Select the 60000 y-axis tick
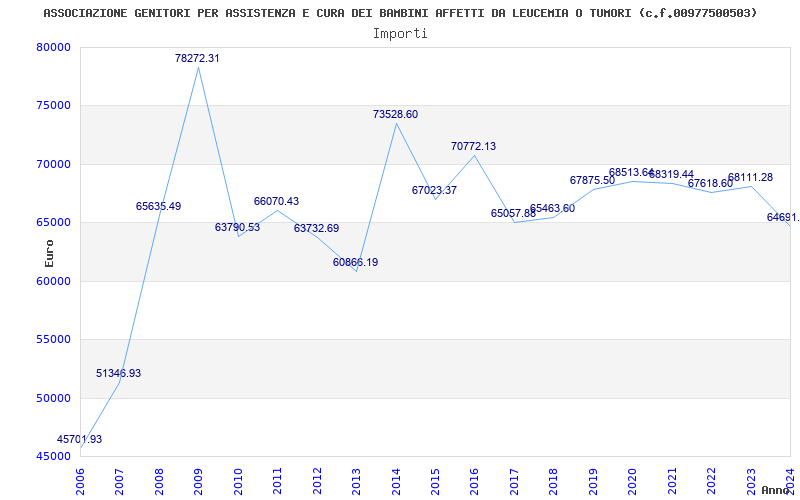 tap(54, 281)
